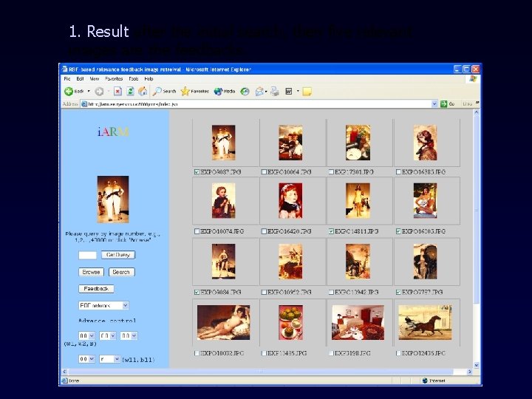The height and width of the screenshot is (399, 532).
Task: Click the Internet zone globe in the status bar
Action: (425, 381)
